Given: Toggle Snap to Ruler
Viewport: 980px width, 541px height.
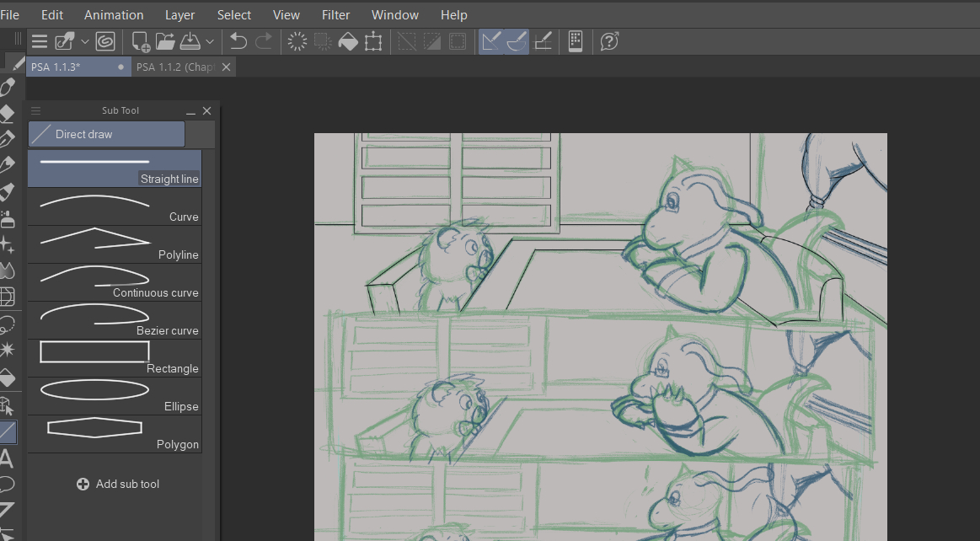Looking at the screenshot, I should (491, 41).
